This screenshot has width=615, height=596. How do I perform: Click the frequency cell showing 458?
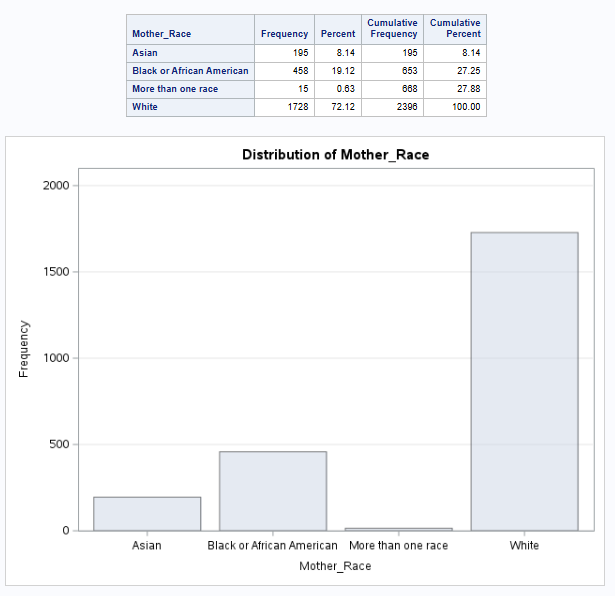[x=300, y=71]
